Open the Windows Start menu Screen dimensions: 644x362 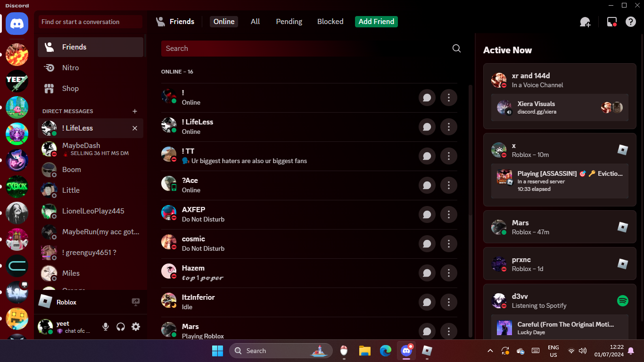click(x=217, y=351)
